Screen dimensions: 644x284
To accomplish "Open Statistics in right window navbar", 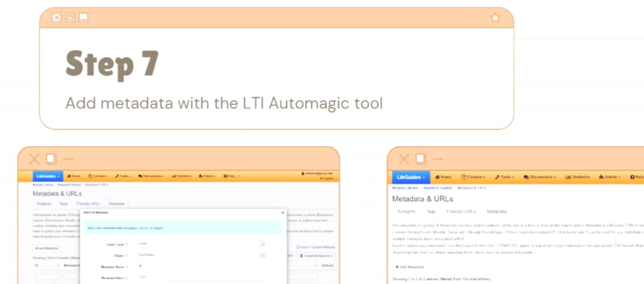I will [x=577, y=177].
